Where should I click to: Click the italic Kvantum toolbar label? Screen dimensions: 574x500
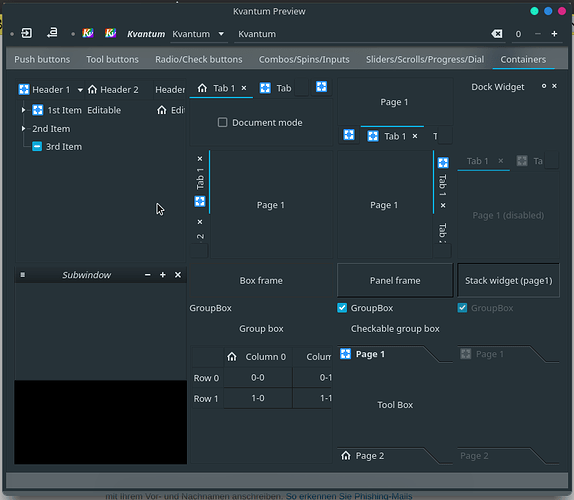146,34
